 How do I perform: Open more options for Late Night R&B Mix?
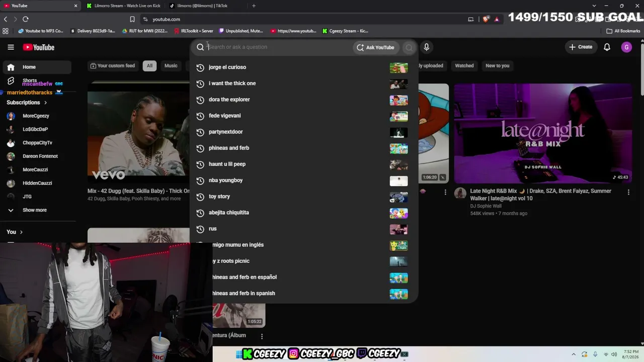pos(628,192)
